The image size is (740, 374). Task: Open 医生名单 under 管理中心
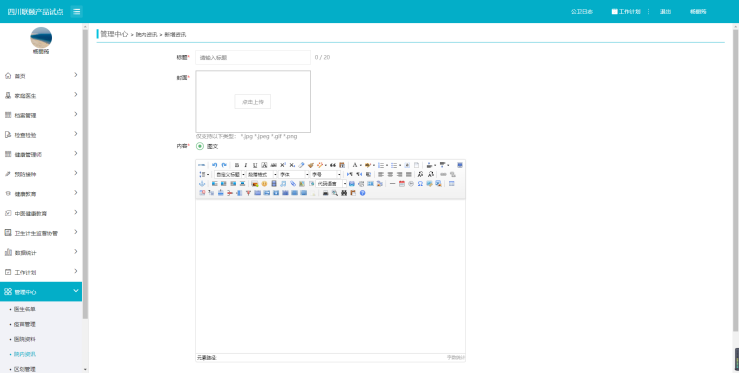click(x=25, y=309)
